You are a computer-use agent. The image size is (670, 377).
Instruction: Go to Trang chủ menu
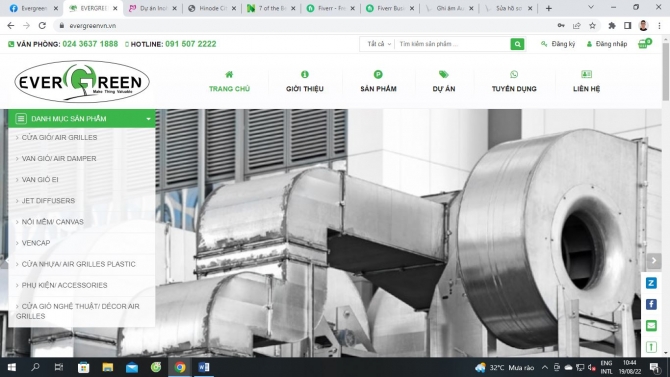[x=229, y=82]
